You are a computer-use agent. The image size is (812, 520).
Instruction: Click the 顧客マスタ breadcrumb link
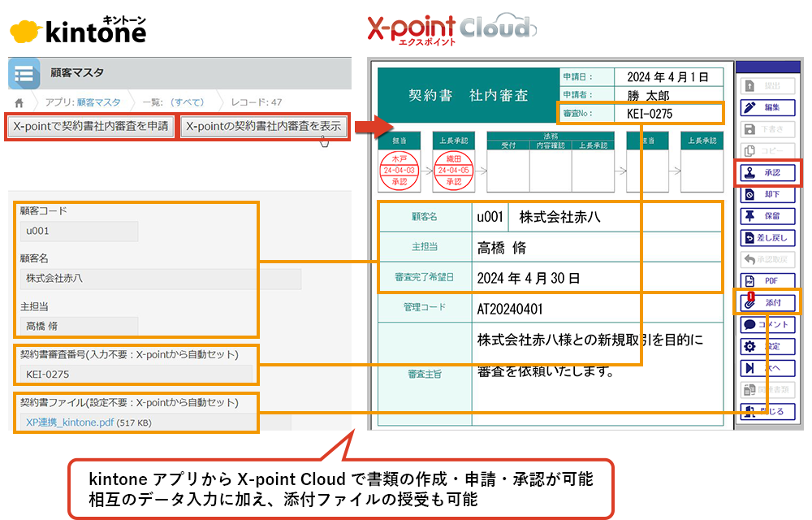click(x=97, y=102)
